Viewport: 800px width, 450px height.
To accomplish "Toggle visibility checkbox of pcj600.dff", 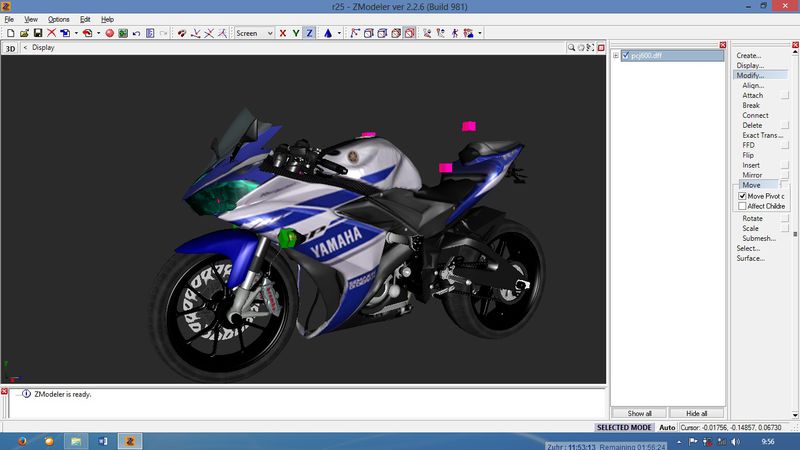I will [x=626, y=56].
